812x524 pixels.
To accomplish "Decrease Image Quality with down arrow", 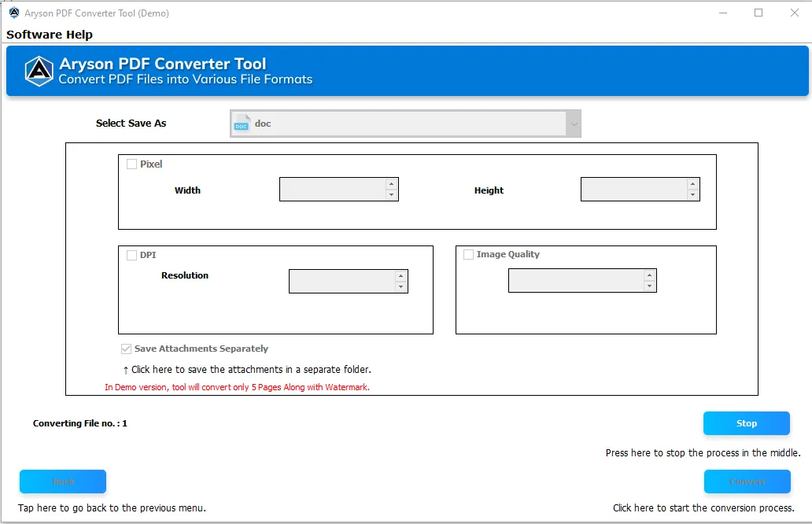I will 649,286.
